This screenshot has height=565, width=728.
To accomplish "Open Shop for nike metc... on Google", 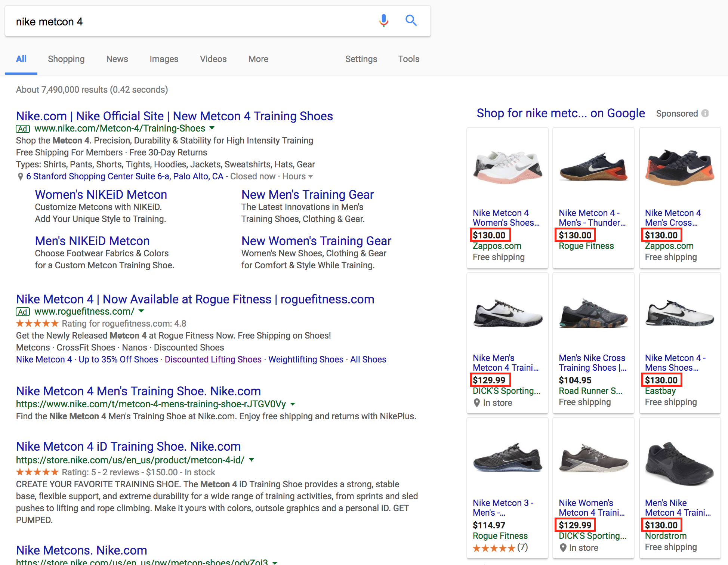I will pyautogui.click(x=561, y=113).
